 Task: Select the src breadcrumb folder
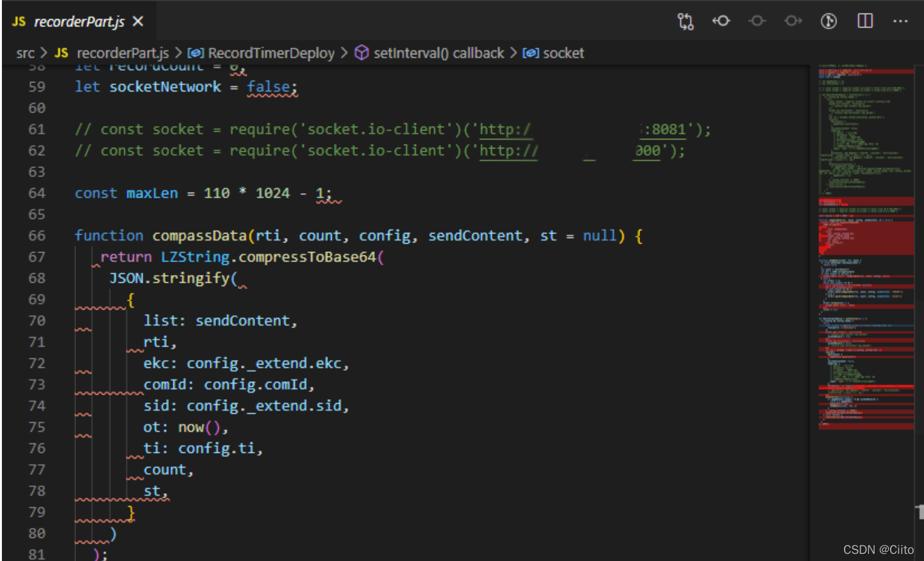click(26, 53)
